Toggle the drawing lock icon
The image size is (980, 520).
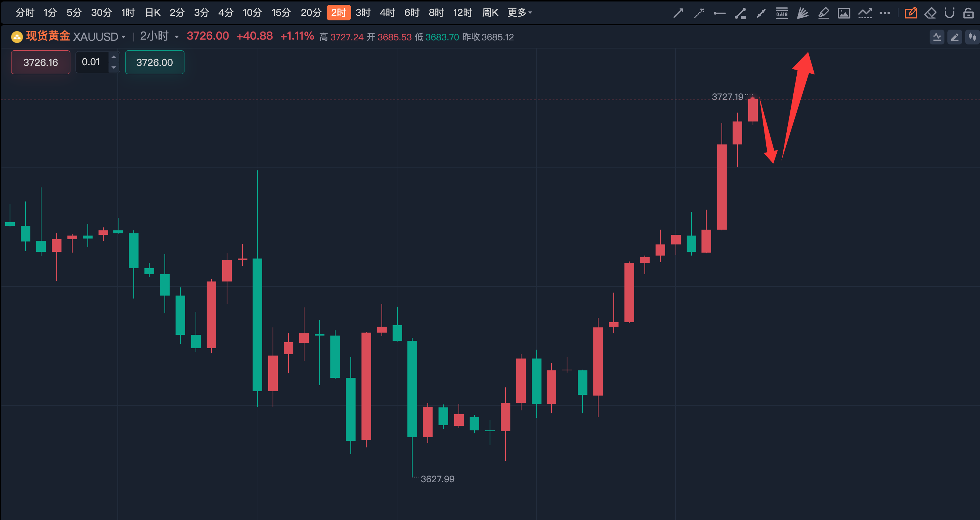point(968,13)
